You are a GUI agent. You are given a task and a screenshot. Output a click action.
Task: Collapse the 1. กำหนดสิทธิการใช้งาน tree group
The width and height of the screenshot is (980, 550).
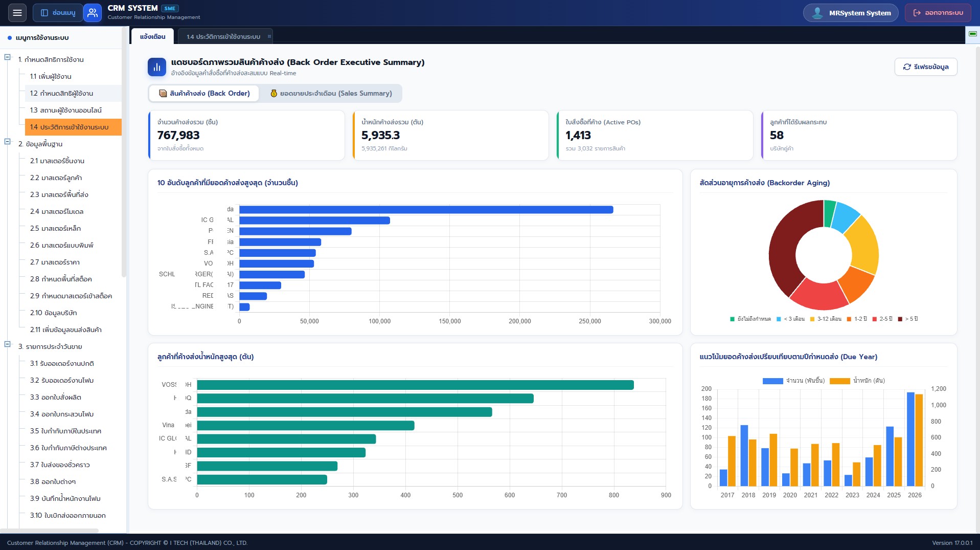coord(8,57)
